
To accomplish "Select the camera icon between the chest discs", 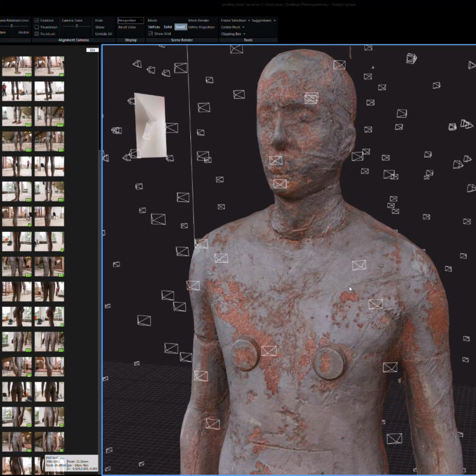I will [268, 351].
